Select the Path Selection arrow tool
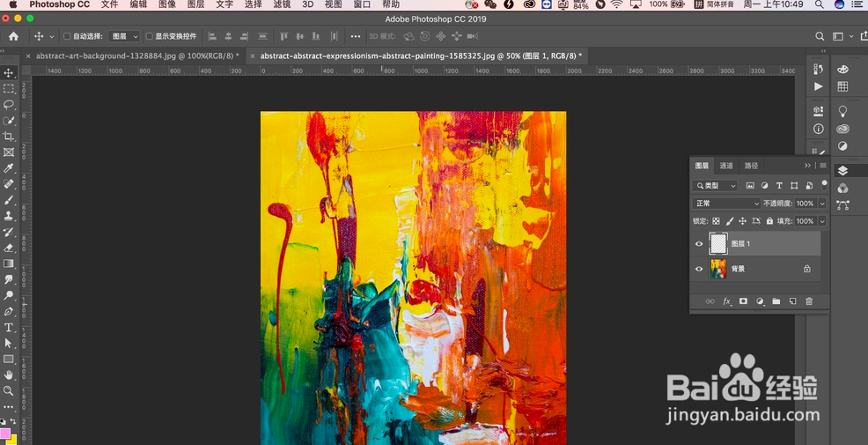This screenshot has width=868, height=445. [8, 343]
